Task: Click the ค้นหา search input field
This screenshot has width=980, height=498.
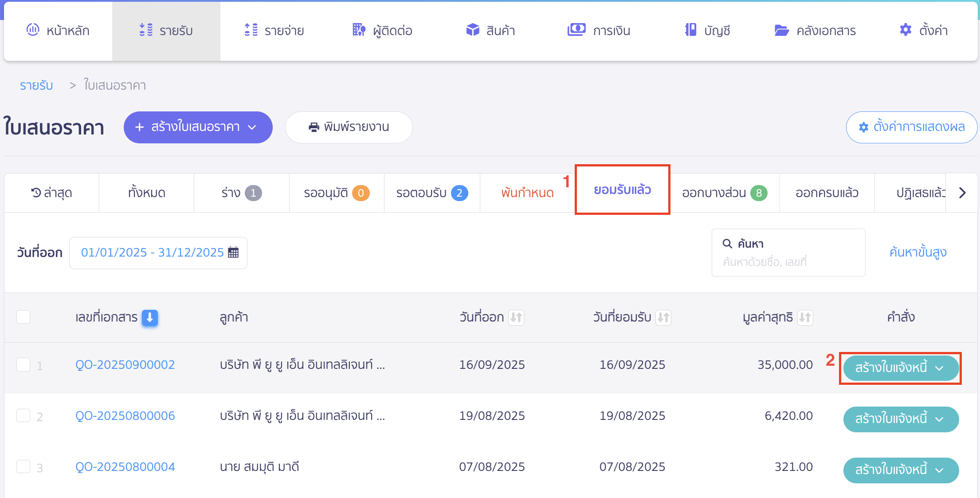Action: click(x=788, y=253)
